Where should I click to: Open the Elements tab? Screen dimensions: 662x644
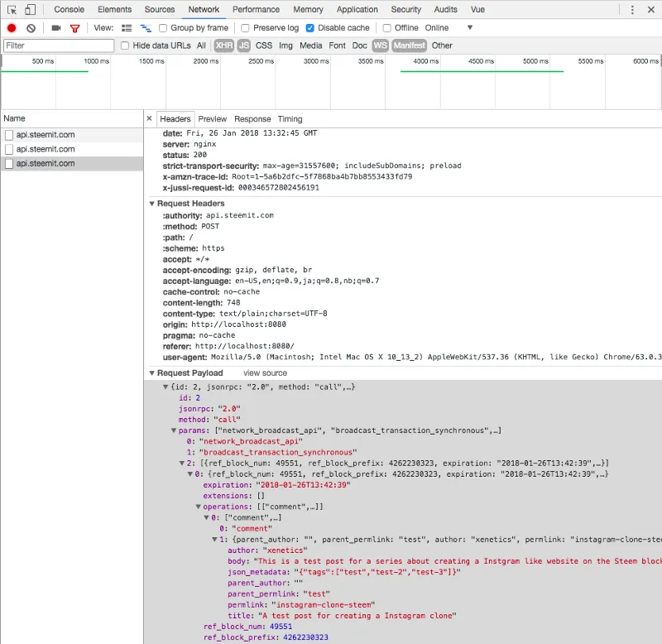(115, 9)
